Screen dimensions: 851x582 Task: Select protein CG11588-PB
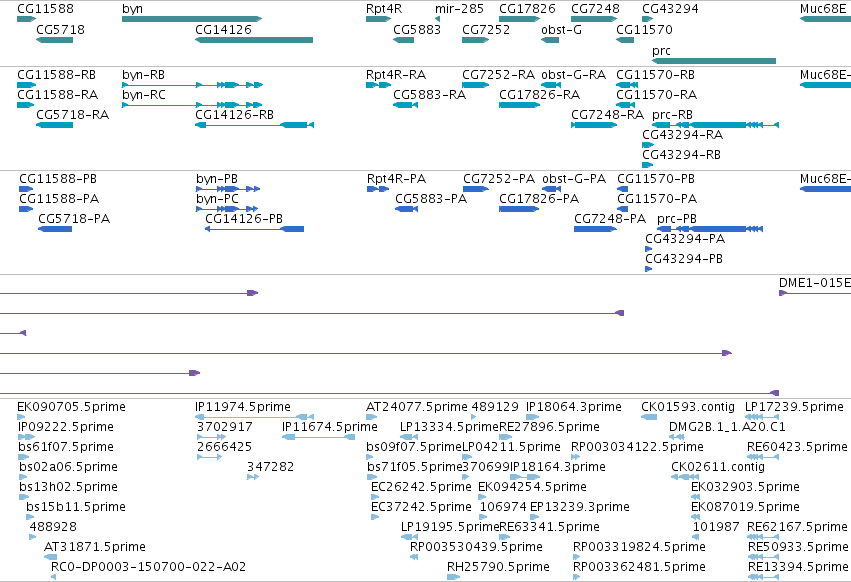point(26,189)
